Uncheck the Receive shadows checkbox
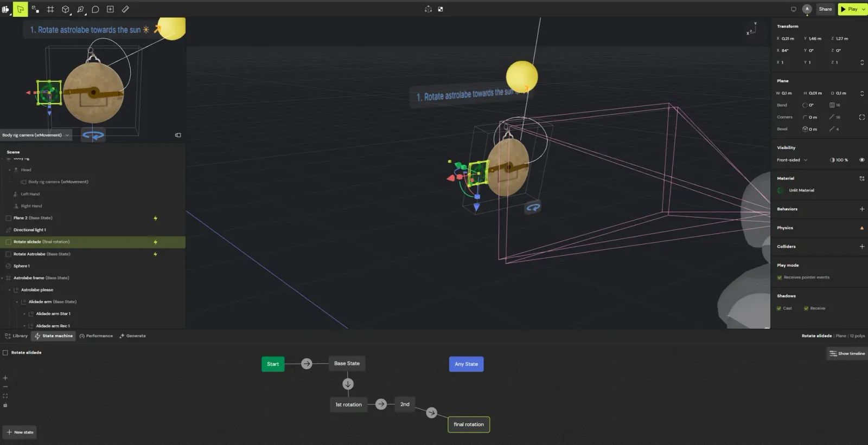The width and height of the screenshot is (868, 445). point(806,308)
